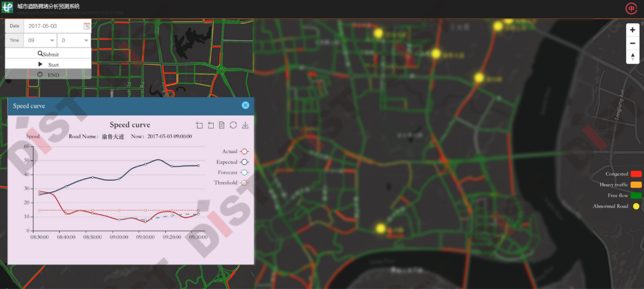The image size is (644, 289).
Task: Click the road name 渝鲁大道 text
Action: [113, 136]
